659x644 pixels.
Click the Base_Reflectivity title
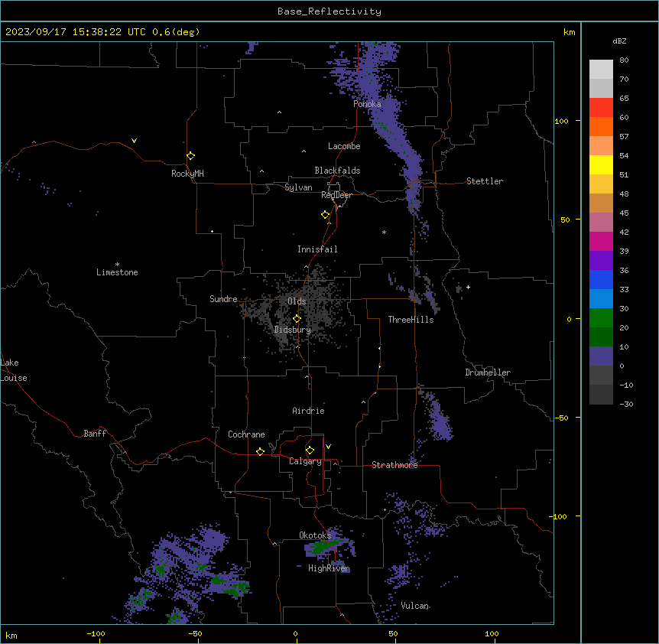click(x=329, y=11)
